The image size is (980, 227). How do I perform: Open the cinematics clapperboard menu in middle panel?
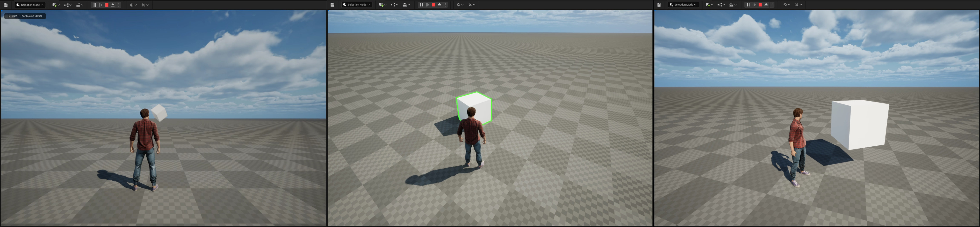coord(406,5)
